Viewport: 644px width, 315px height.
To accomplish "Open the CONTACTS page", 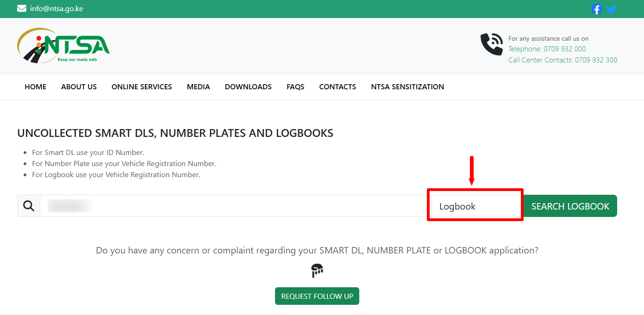I will click(338, 86).
